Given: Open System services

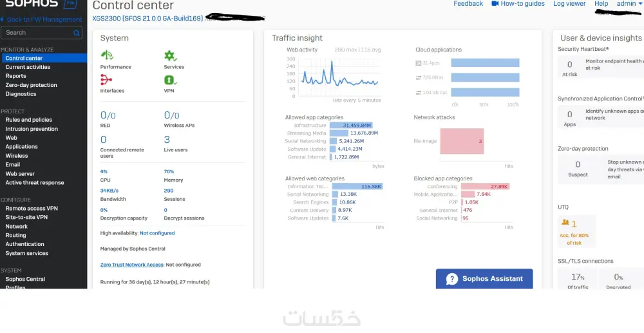Looking at the screenshot, I should pyautogui.click(x=26, y=253).
